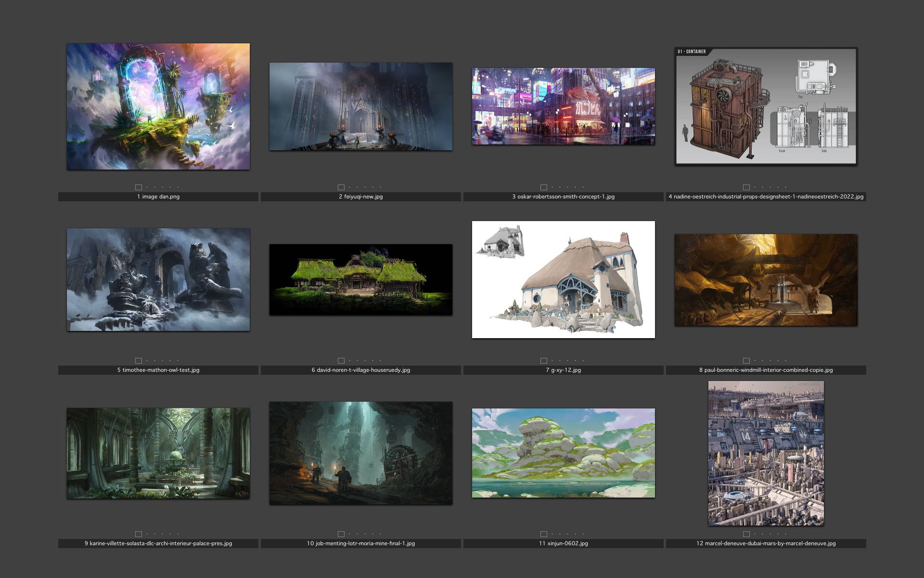Tick the flag checkbox under 1 image dan.png
This screenshot has height=578, width=924.
pyautogui.click(x=139, y=187)
